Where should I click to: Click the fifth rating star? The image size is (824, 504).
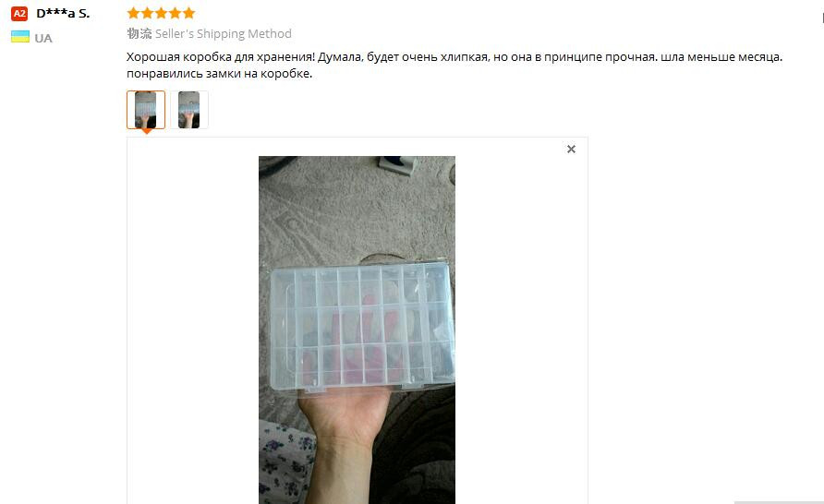(x=188, y=13)
